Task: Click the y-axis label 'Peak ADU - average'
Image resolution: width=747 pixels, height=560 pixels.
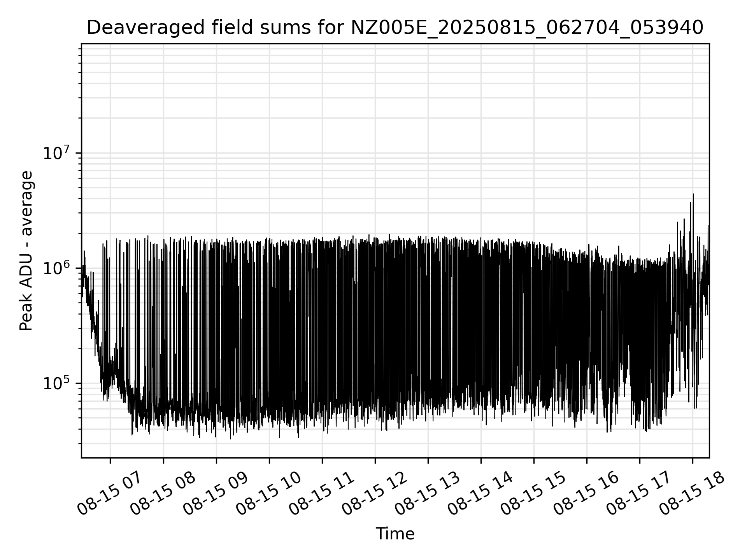Action: pyautogui.click(x=26, y=251)
